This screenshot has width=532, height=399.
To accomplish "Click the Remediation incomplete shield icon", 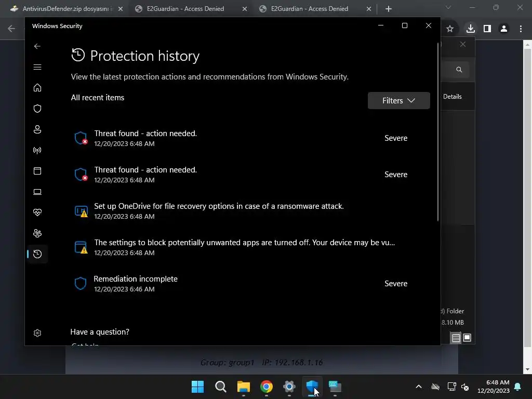I will [81, 283].
